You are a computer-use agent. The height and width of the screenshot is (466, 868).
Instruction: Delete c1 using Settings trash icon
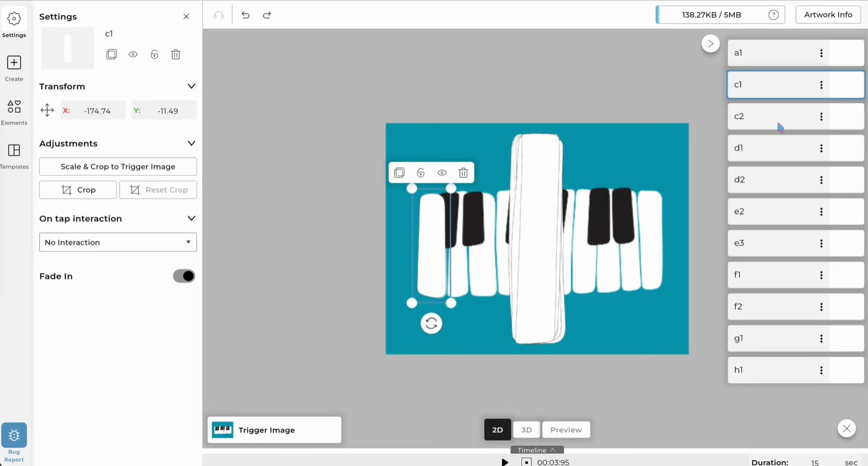point(176,54)
